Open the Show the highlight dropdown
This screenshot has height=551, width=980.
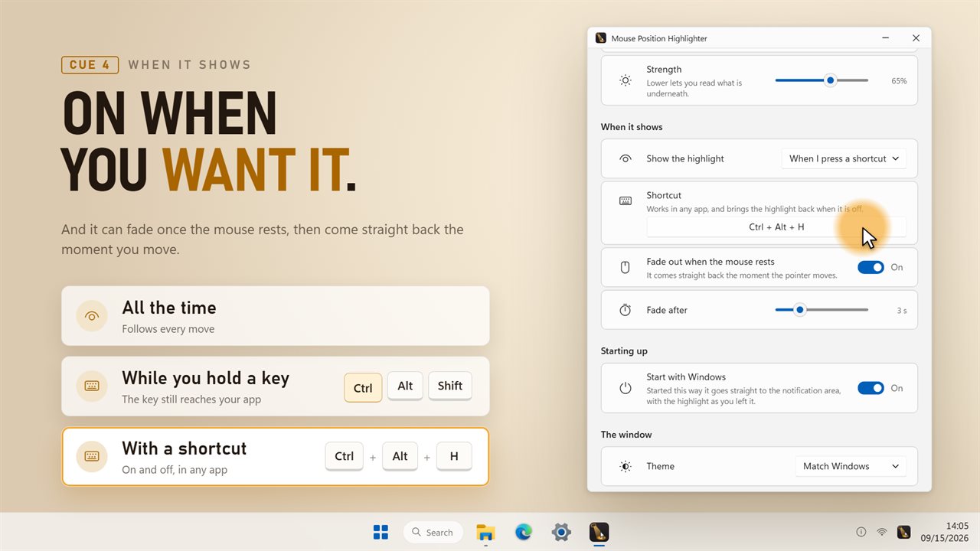coord(844,158)
